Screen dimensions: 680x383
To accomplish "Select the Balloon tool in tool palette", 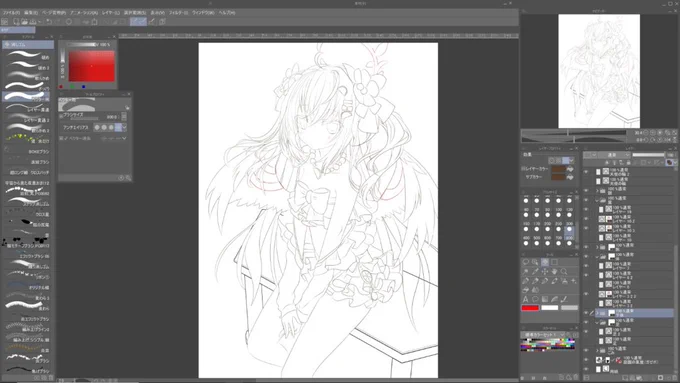I will [535, 299].
